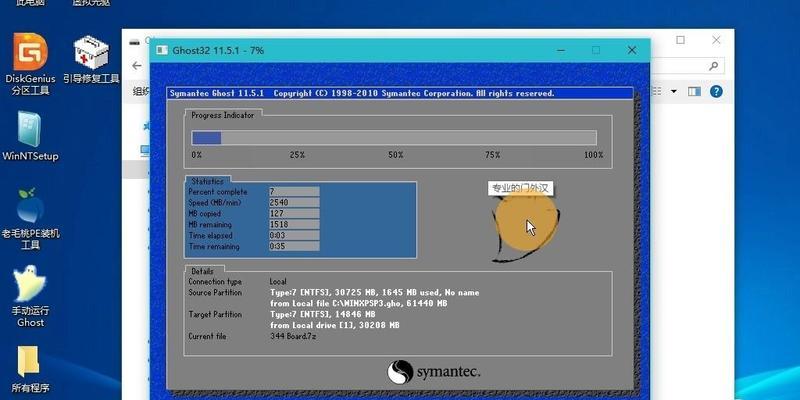
Task: Click the MB remaining value 1518
Action: coord(294,224)
